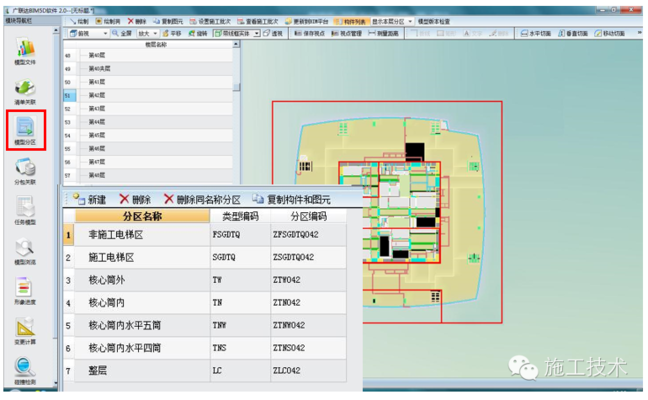Open the 碰撞检测 sidebar module
648x400 pixels.
click(25, 370)
